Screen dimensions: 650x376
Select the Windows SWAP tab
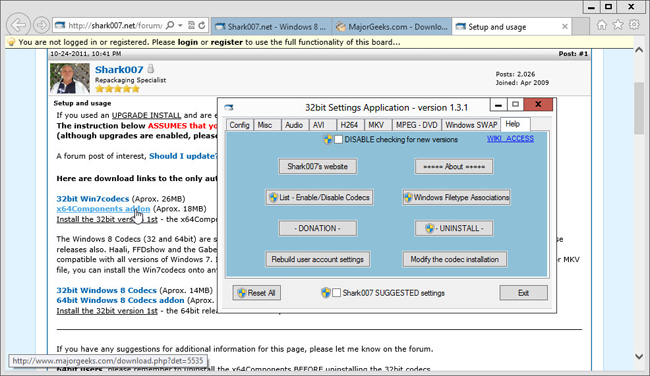pos(471,125)
